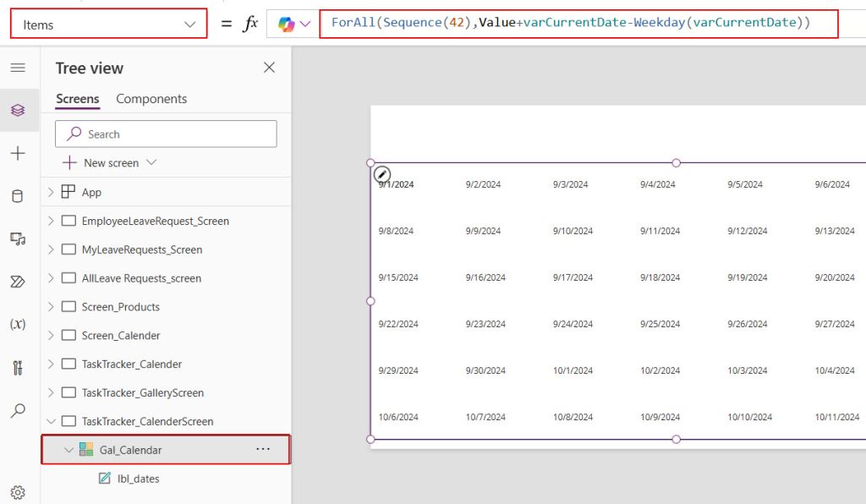Open the Advanced tools icon
This screenshot has height=504, width=866.
(18, 367)
